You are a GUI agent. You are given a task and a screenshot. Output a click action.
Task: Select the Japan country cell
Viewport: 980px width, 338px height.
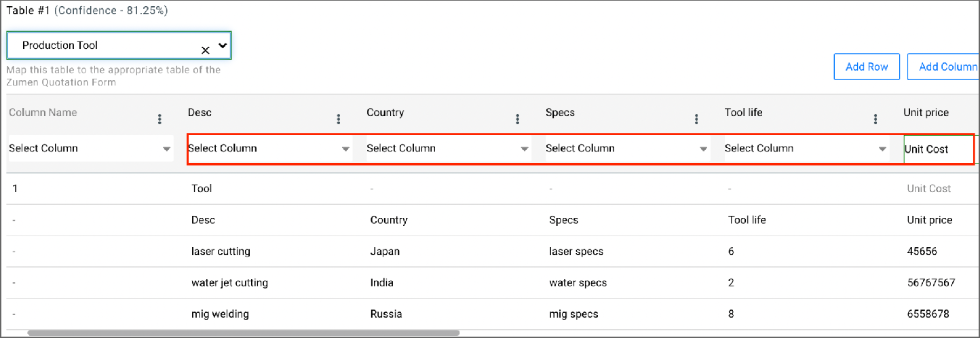click(385, 252)
